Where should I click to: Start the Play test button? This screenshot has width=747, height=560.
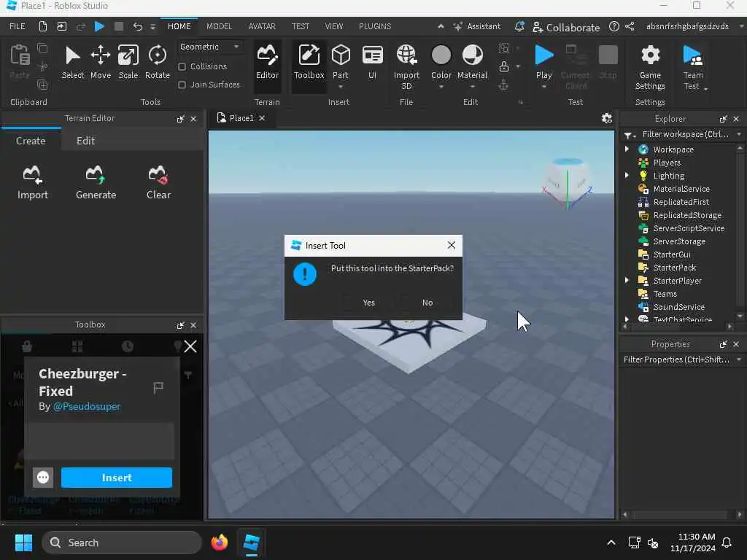(x=543, y=62)
